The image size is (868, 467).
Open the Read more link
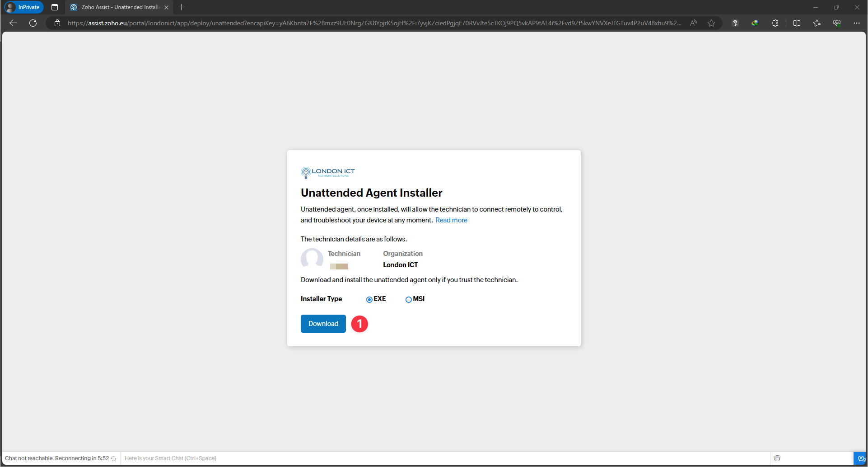click(x=451, y=220)
